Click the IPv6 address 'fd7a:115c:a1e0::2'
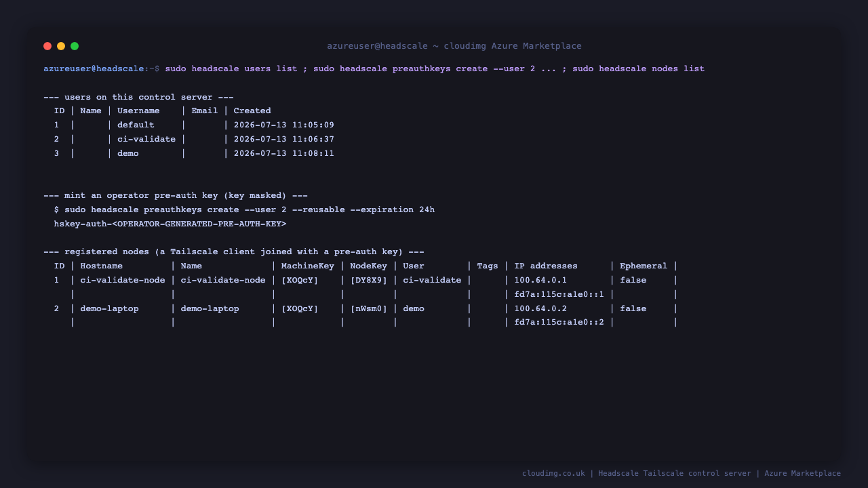The height and width of the screenshot is (488, 868). pos(559,322)
